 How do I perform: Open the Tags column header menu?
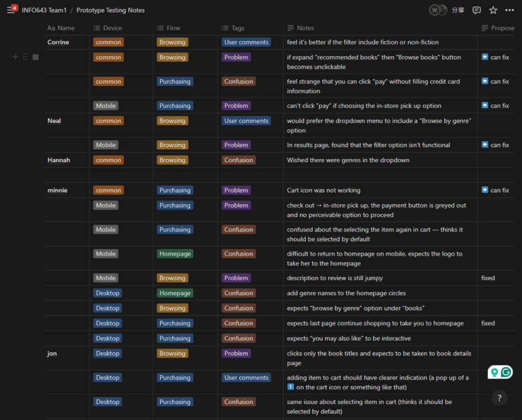238,28
